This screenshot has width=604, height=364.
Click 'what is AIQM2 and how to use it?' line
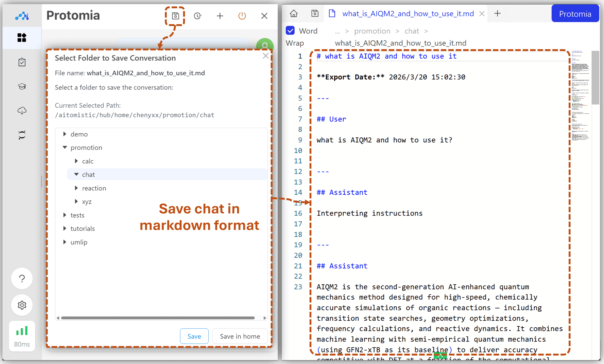coord(384,140)
